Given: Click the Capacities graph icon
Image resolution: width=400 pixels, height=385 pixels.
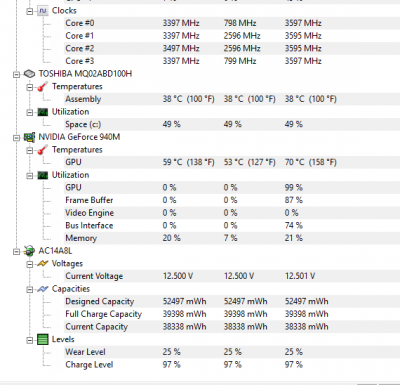Looking at the screenshot, I should click(x=43, y=289).
